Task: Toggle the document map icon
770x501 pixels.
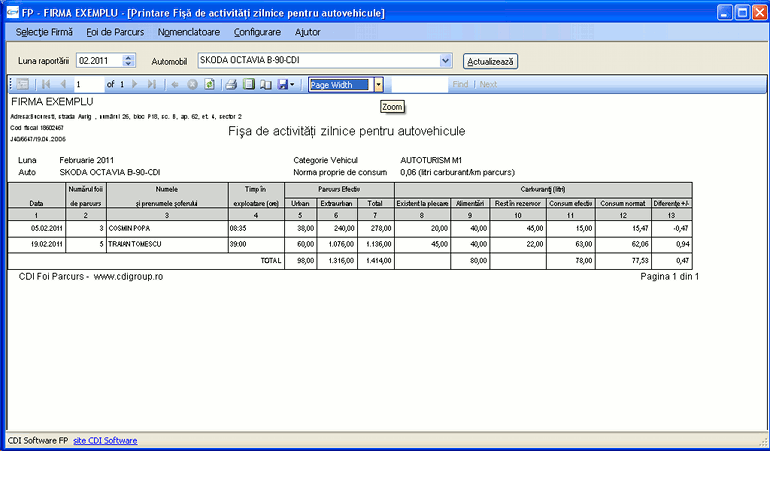Action: click(23, 84)
